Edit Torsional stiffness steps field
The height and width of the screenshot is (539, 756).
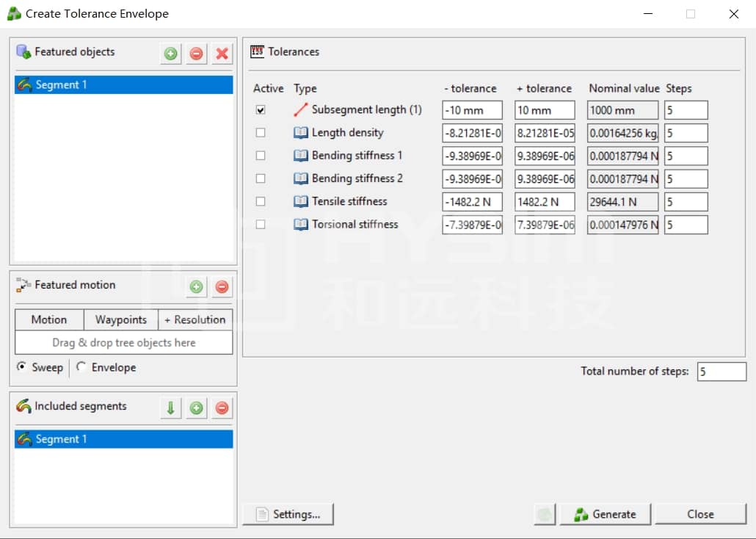[x=686, y=225]
